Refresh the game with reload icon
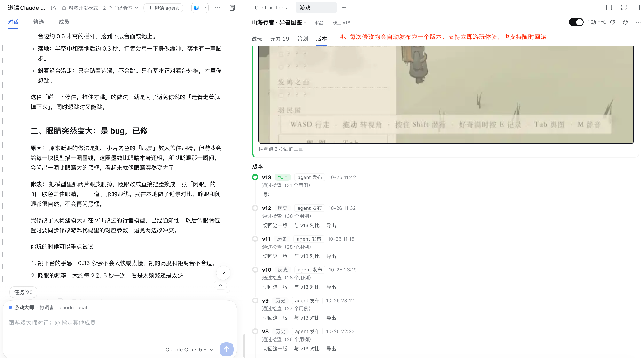Viewport: 644px width, 358px height. point(612,22)
